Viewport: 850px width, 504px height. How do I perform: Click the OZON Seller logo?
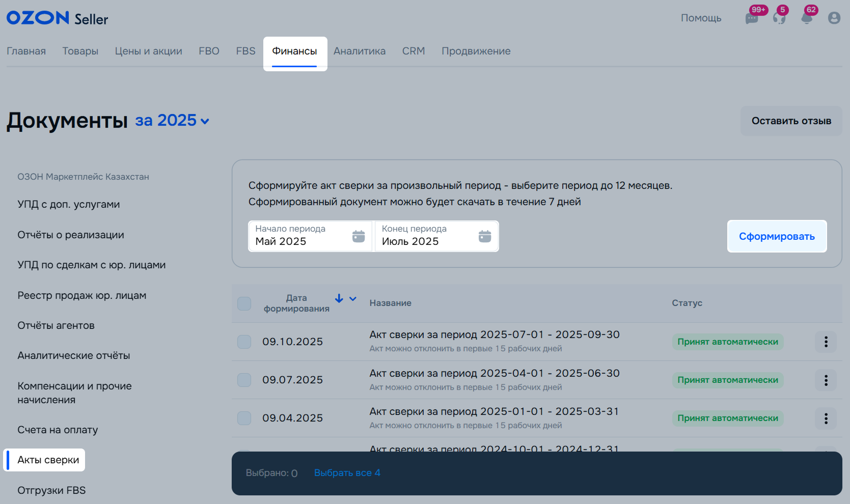tap(57, 18)
